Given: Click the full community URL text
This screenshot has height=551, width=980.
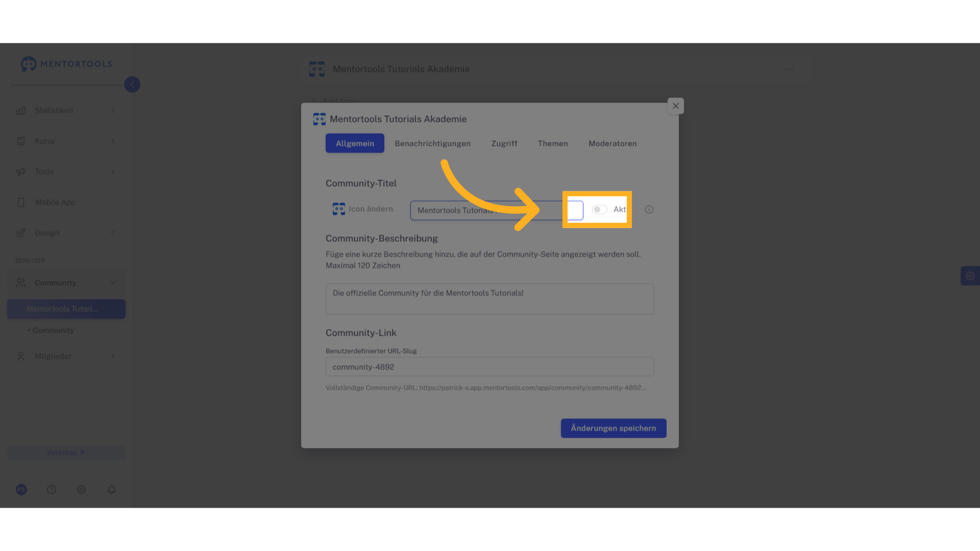Looking at the screenshot, I should click(x=486, y=388).
